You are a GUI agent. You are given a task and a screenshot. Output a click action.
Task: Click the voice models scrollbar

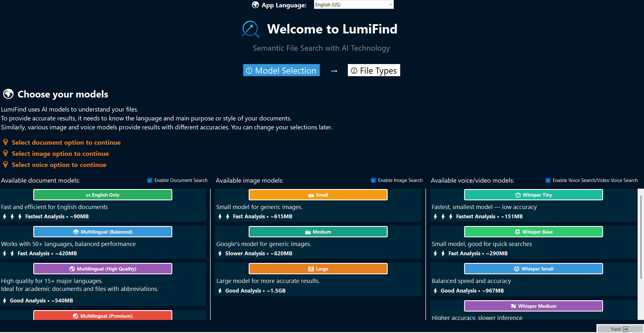[x=640, y=237]
